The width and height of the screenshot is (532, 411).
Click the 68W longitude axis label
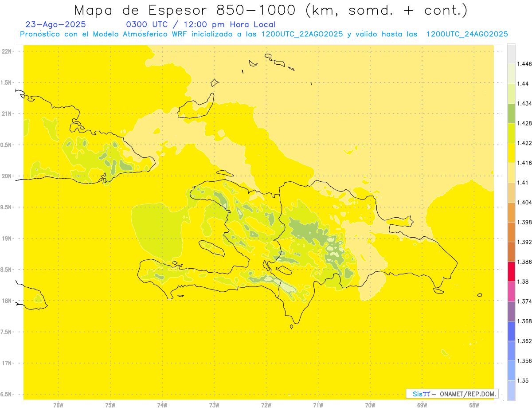point(474,405)
